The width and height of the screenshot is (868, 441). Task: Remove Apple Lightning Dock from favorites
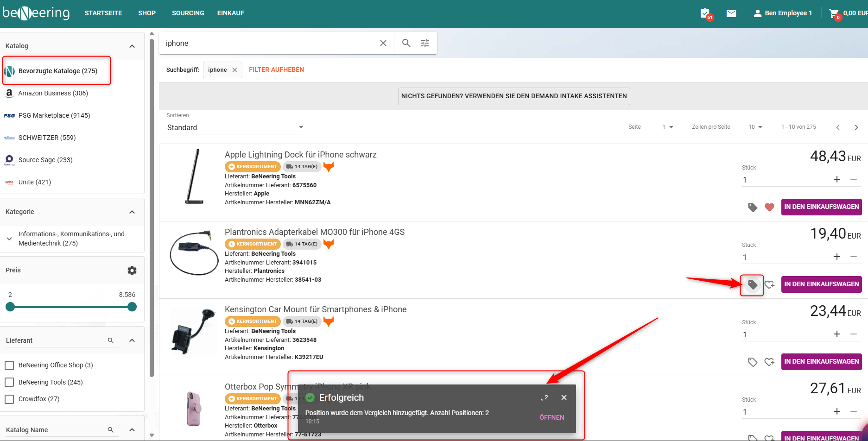tap(769, 207)
